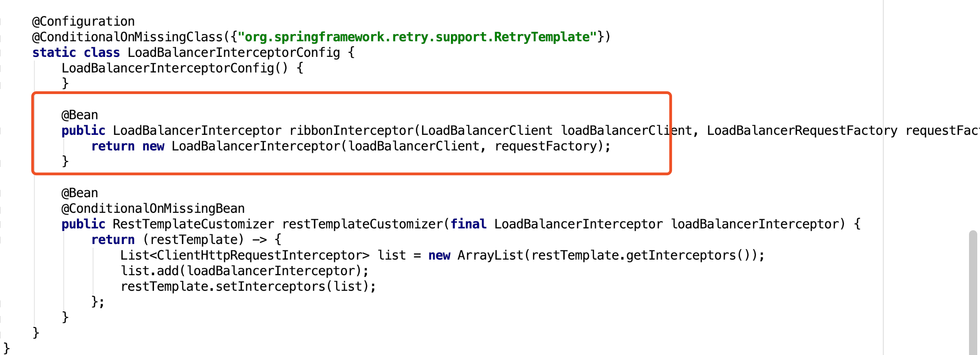Click the list.add(loadBalancerInterceptor) line
980x355 pixels.
244,271
